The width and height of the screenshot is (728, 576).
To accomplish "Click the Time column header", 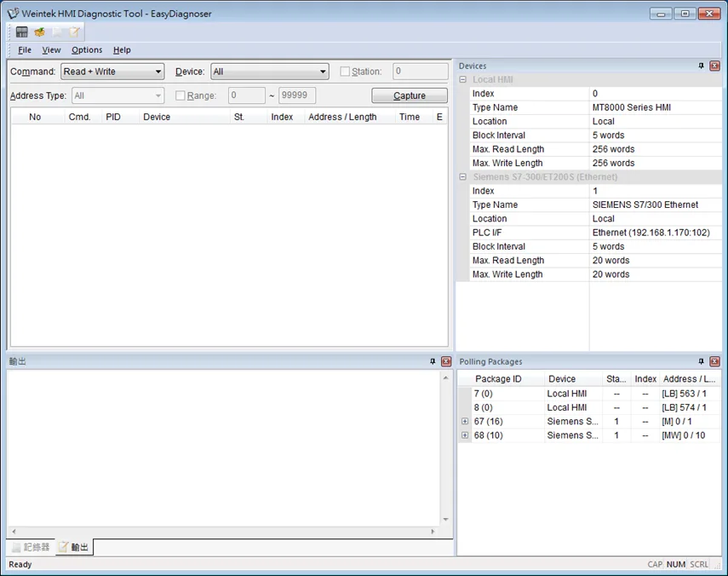I will point(414,117).
